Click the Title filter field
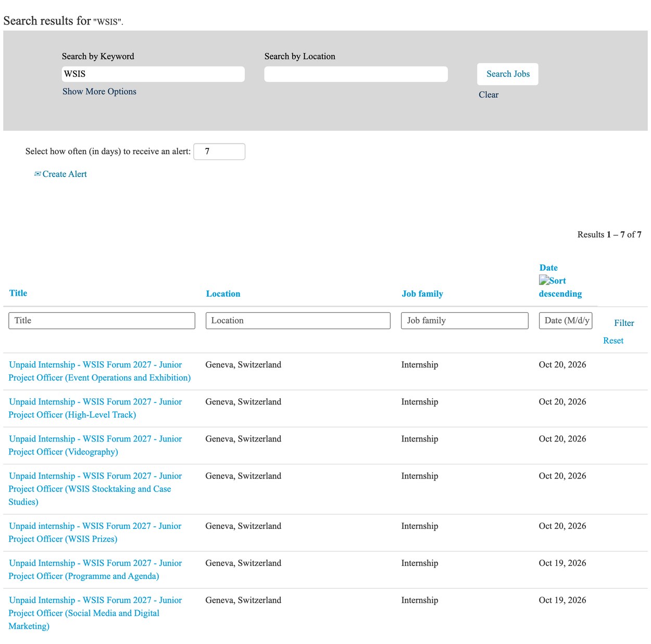 pos(102,321)
